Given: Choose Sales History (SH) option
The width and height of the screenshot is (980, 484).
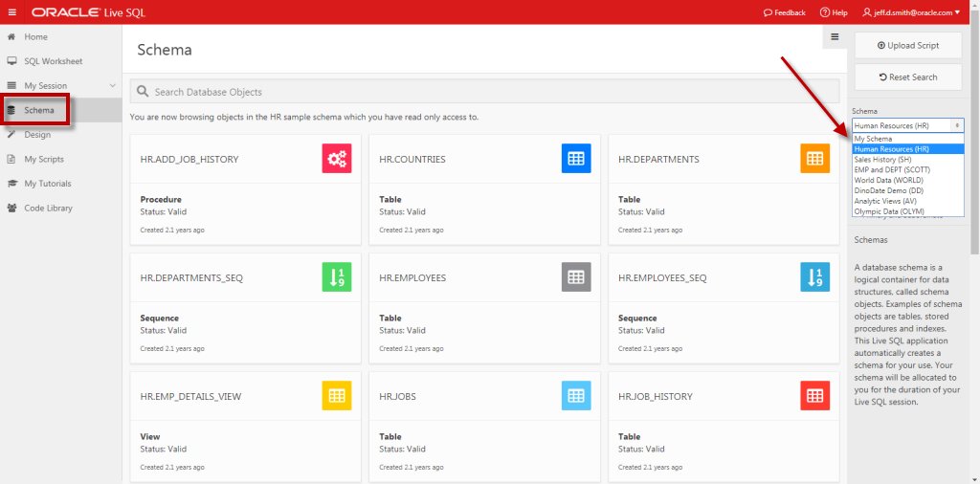Looking at the screenshot, I should pyautogui.click(x=908, y=159).
